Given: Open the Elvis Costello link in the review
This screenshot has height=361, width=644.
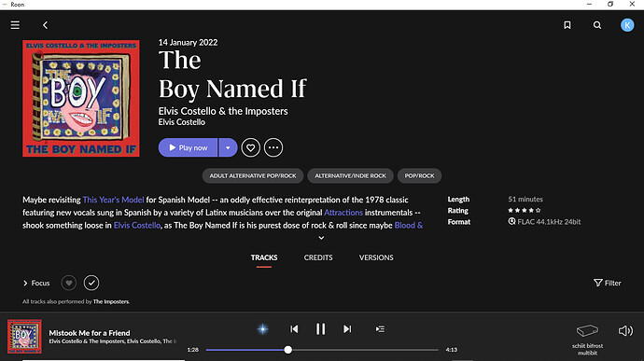Looking at the screenshot, I should [137, 225].
